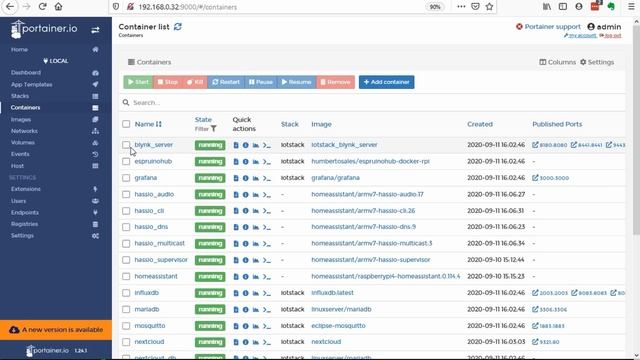Check the grafana checkbox

point(126,178)
